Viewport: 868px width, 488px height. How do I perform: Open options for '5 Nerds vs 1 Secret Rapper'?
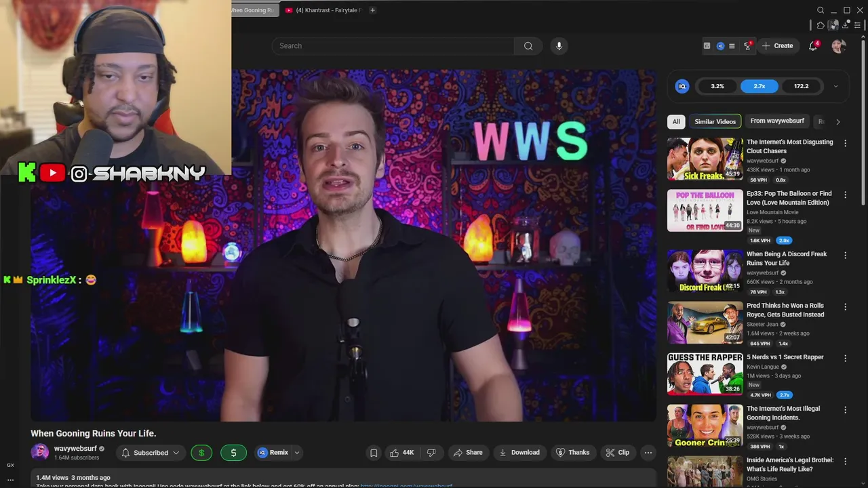click(845, 359)
